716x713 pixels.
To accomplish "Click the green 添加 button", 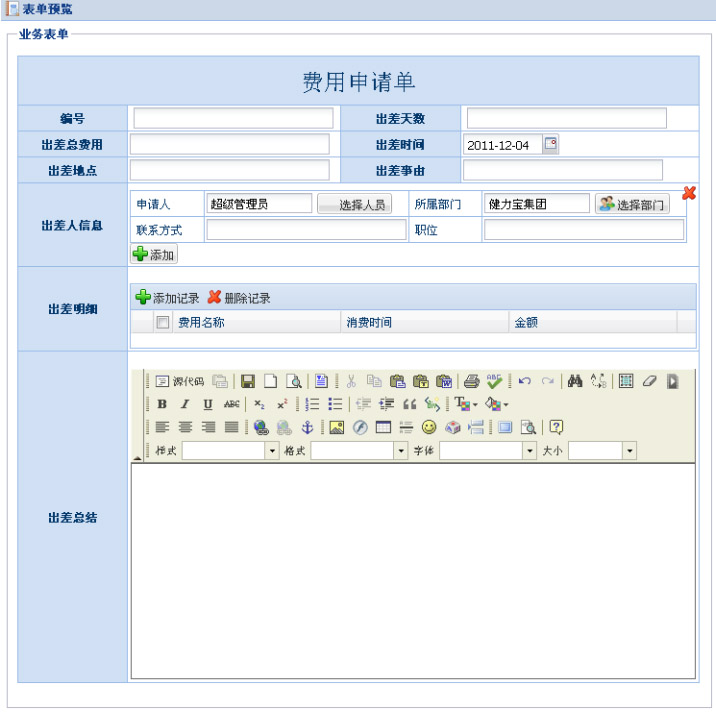I will pos(154,254).
